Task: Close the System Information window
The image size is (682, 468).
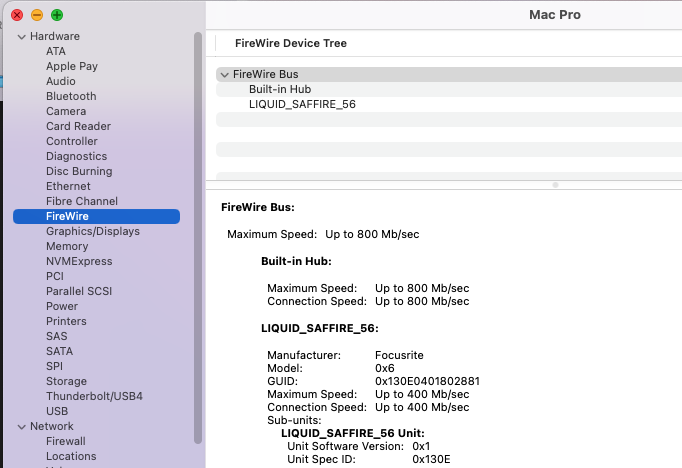Action: (x=17, y=15)
